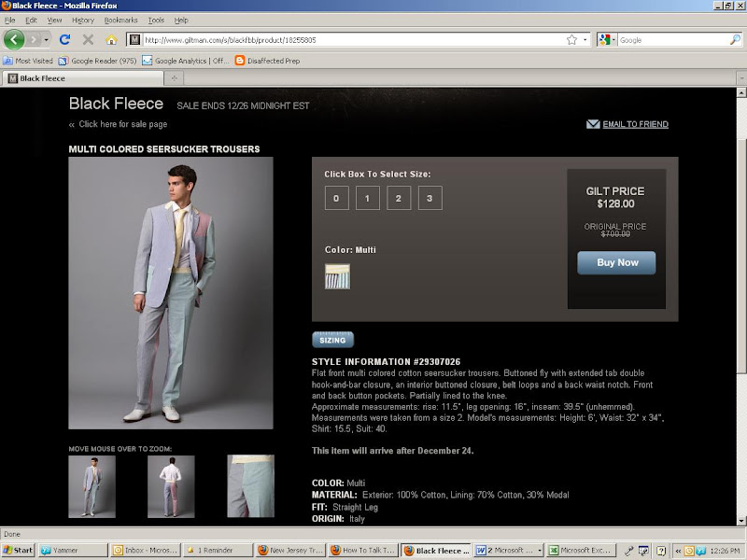This screenshot has height=560, width=747.
Task: Click the GILT PRICE $128.00 text
Action: [x=615, y=197]
